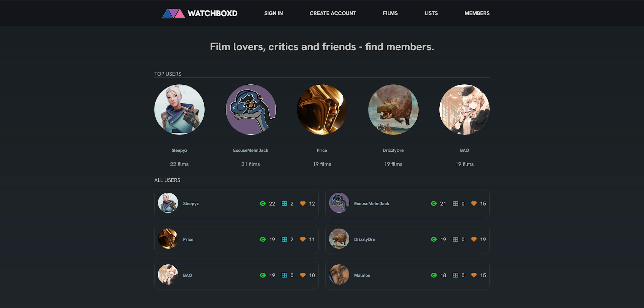
Task: Click the green eye icon in Price row
Action: pyautogui.click(x=262, y=239)
